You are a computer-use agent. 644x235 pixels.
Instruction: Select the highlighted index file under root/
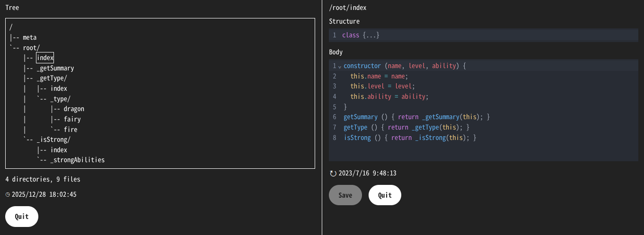point(45,58)
